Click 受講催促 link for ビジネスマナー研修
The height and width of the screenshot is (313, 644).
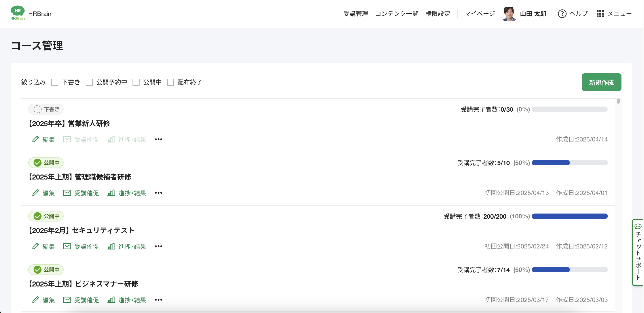pyautogui.click(x=87, y=300)
